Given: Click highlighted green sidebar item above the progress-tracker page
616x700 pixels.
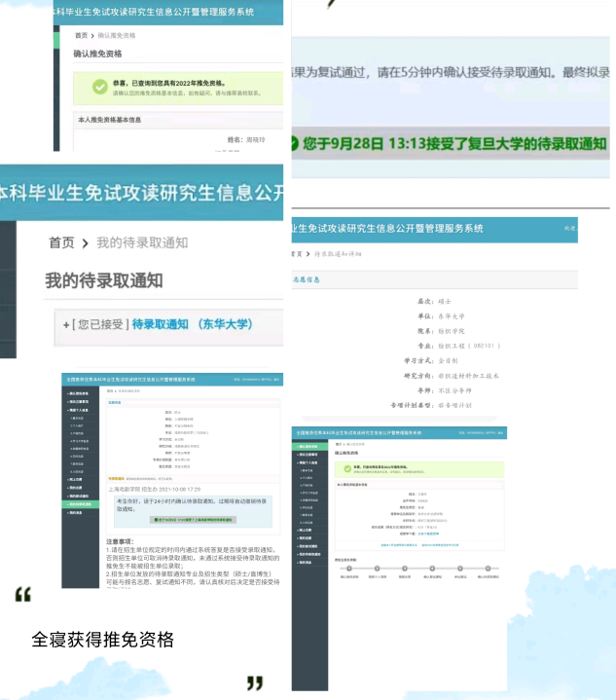Looking at the screenshot, I should (309, 447).
